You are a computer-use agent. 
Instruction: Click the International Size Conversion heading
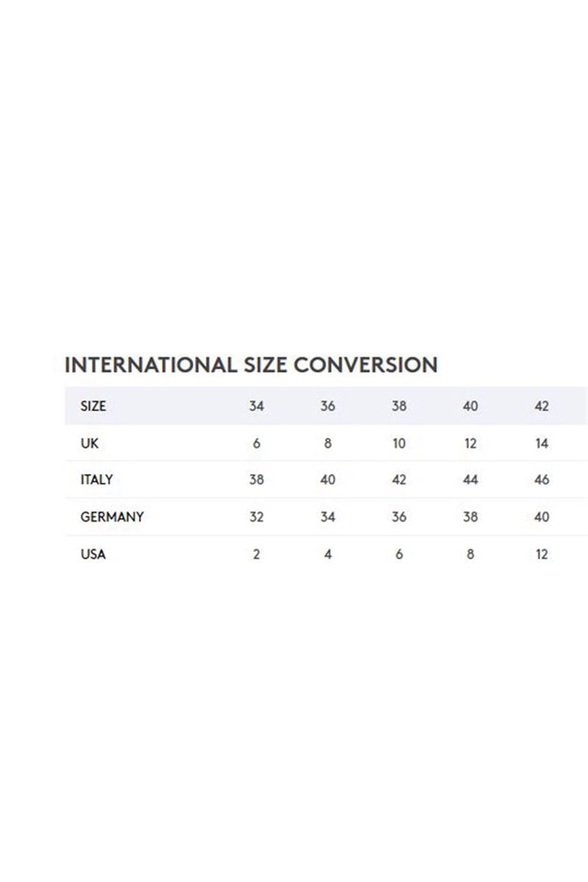(x=251, y=365)
